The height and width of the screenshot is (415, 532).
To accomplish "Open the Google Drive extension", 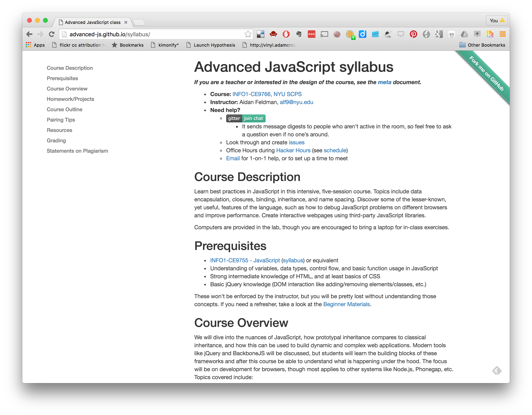I will coord(464,34).
